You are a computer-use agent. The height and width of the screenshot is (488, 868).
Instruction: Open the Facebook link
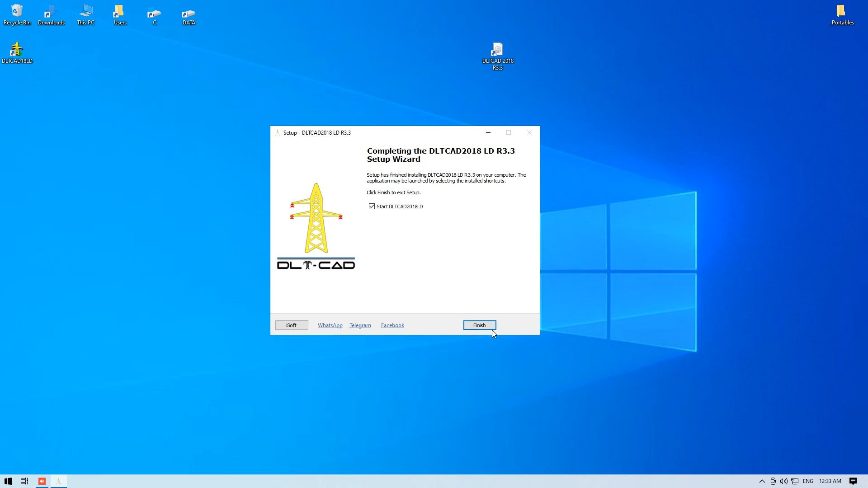click(x=392, y=325)
